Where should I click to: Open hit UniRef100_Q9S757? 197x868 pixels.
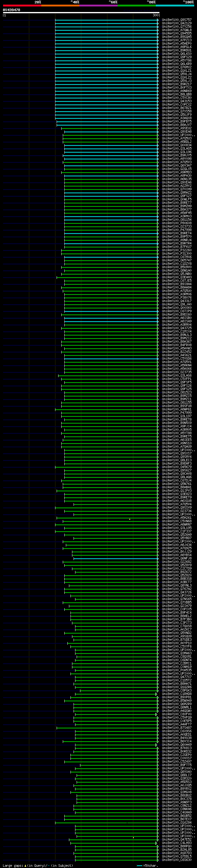177,20
